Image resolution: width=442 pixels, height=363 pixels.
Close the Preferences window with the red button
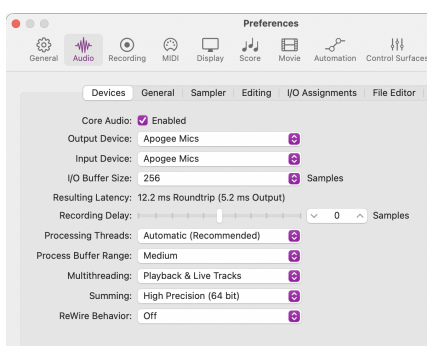click(x=16, y=24)
